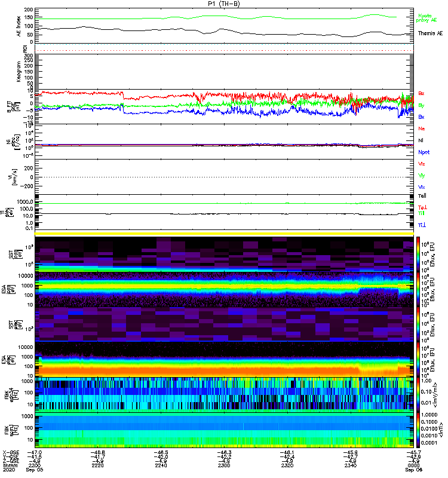Click the -45.7 X-GSE position value

(x=413, y=452)
